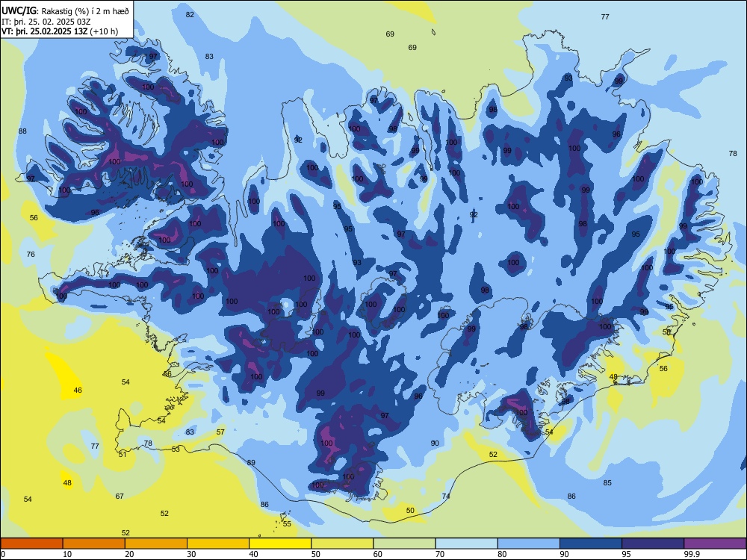This screenshot has height=560, width=747.
Task: Click the legend tick label '0'
Action: pos(3,554)
